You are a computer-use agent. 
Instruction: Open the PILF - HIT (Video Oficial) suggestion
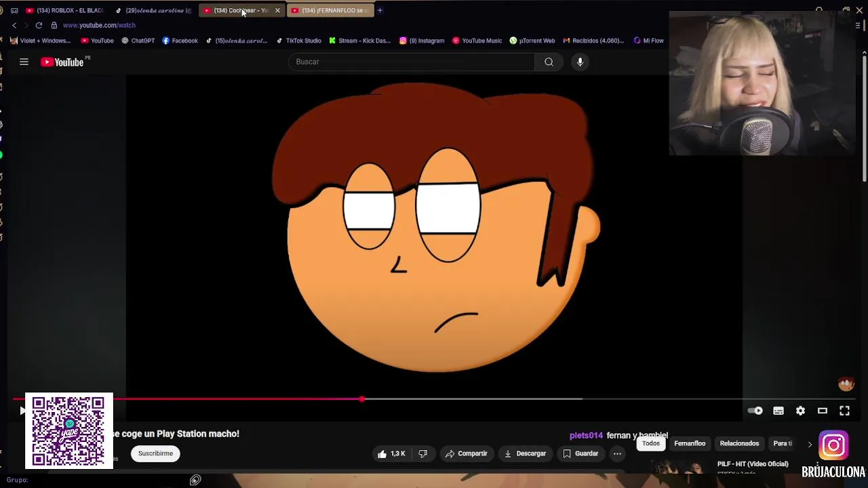pyautogui.click(x=753, y=464)
